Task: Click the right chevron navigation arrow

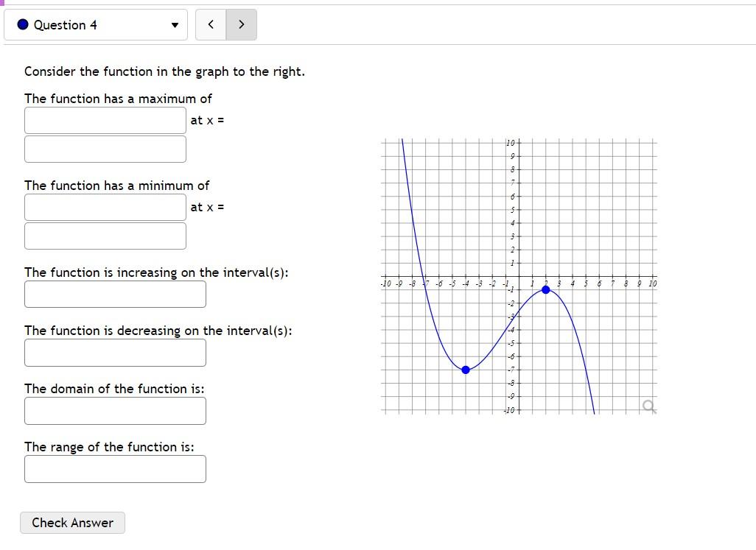Action: [241, 24]
